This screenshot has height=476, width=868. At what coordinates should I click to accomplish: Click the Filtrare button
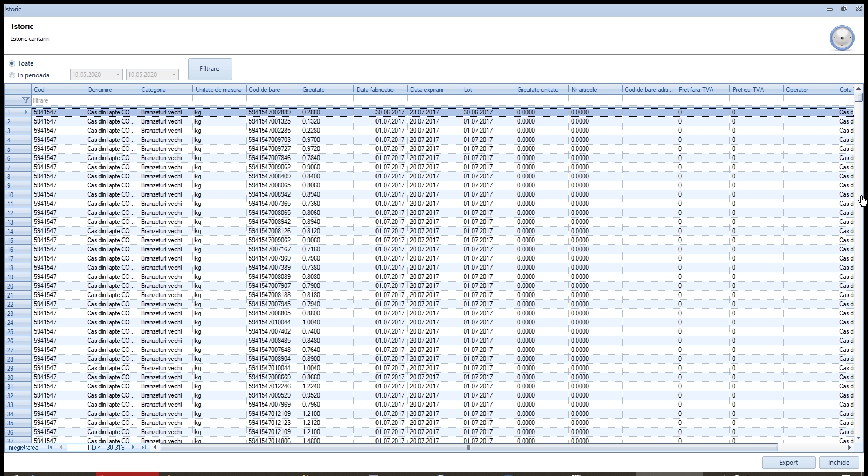(x=210, y=69)
